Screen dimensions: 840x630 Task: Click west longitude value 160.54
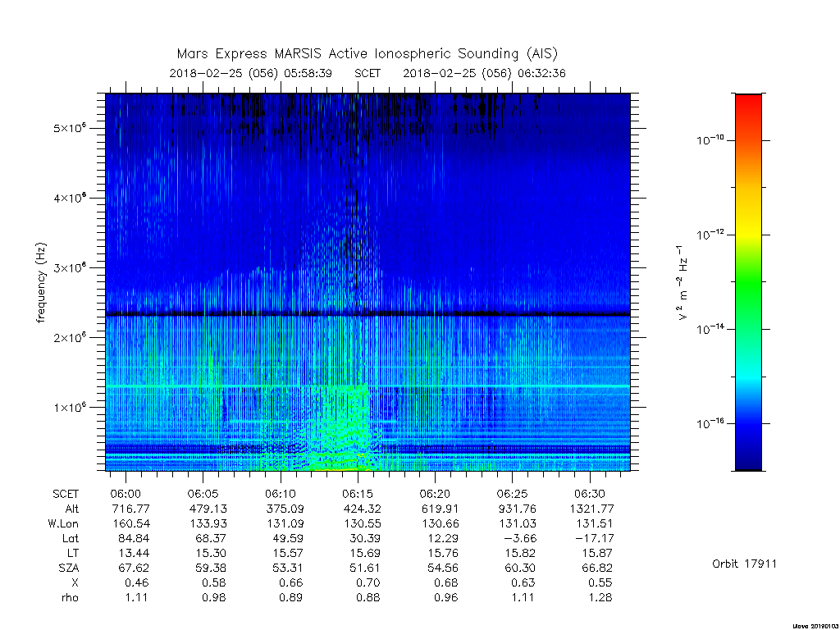[x=130, y=523]
